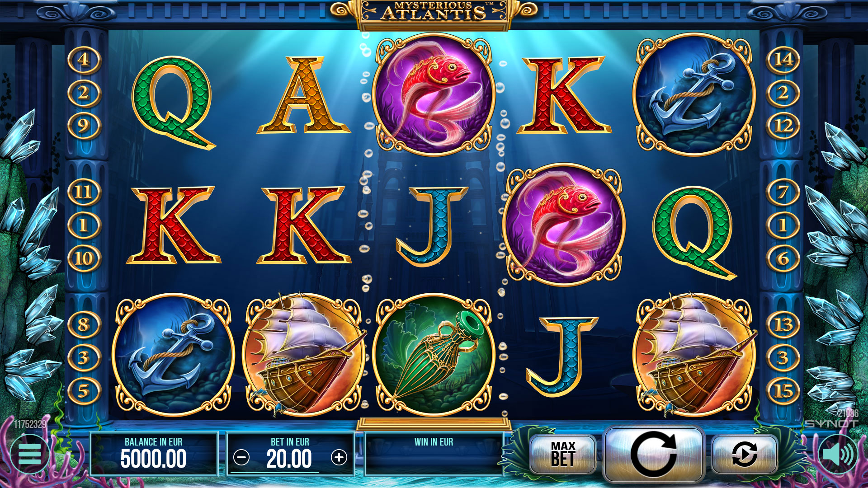Click the red fish symbol in the top row
The image size is (868, 488).
coord(434,95)
